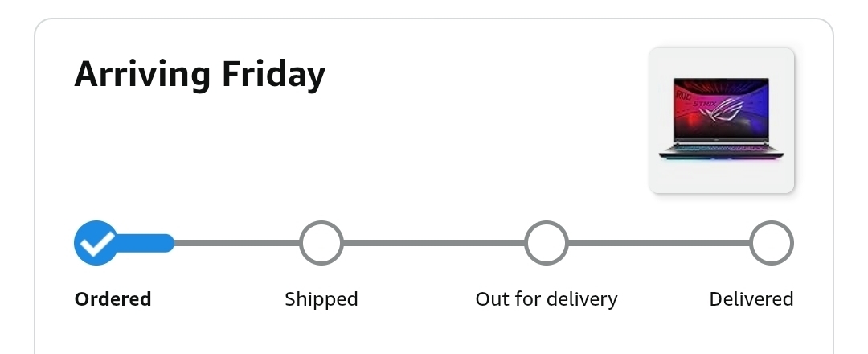Click the gray tracker line before Shipped
The height and width of the screenshot is (354, 868).
click(x=237, y=243)
